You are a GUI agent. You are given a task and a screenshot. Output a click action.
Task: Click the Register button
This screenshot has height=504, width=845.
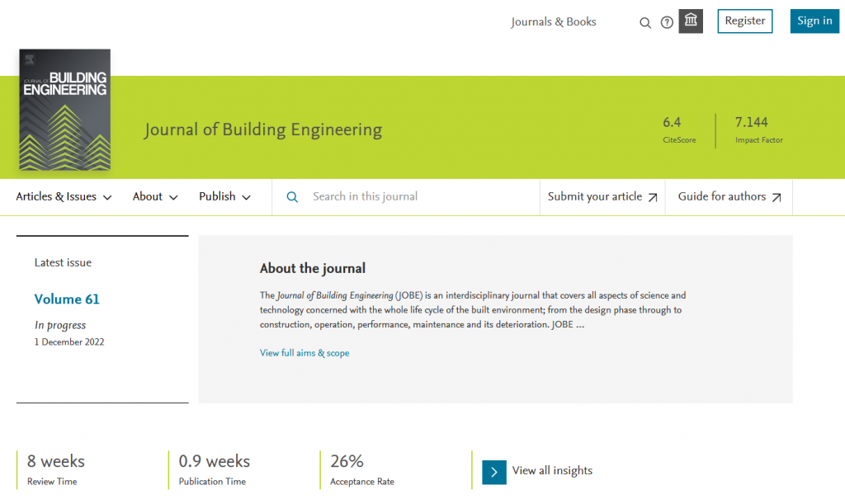point(744,21)
